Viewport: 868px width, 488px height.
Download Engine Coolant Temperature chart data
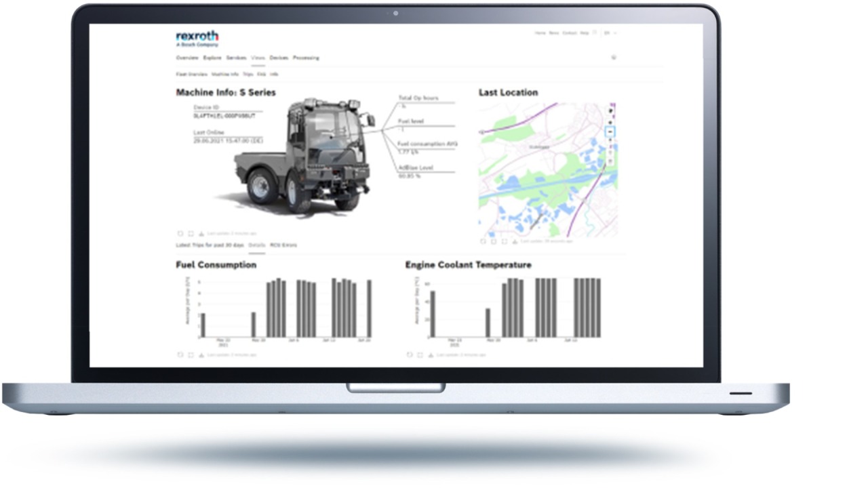[430, 354]
